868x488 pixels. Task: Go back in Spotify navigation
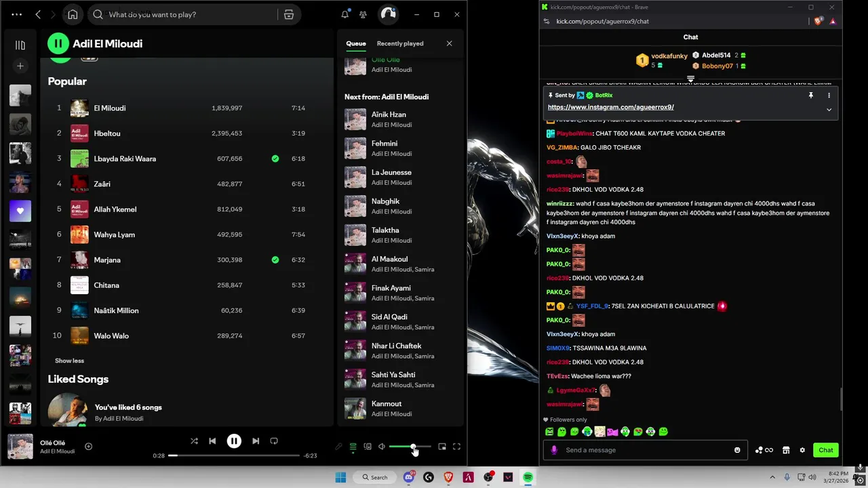[38, 14]
